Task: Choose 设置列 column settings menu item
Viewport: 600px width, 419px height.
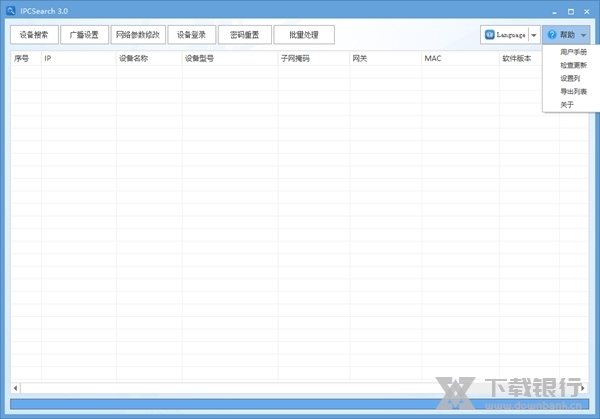Action: [x=570, y=78]
